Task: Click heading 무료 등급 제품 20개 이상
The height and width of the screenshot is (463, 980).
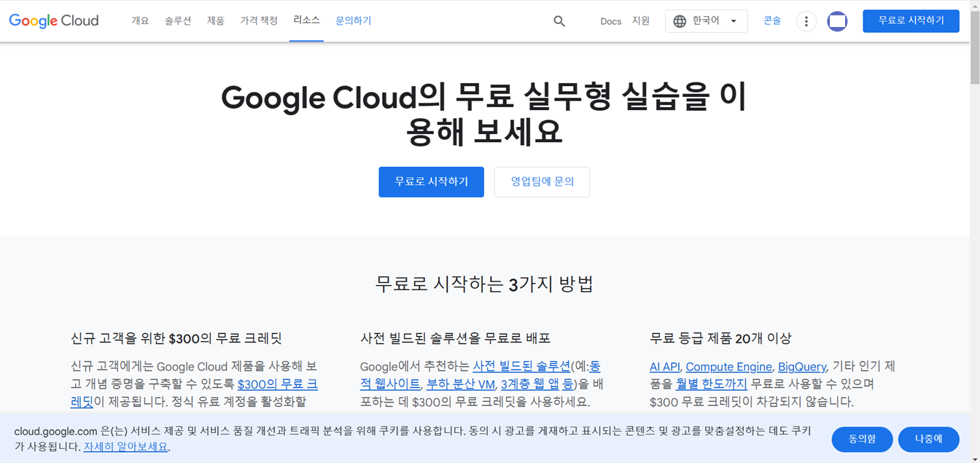Action: 720,338
